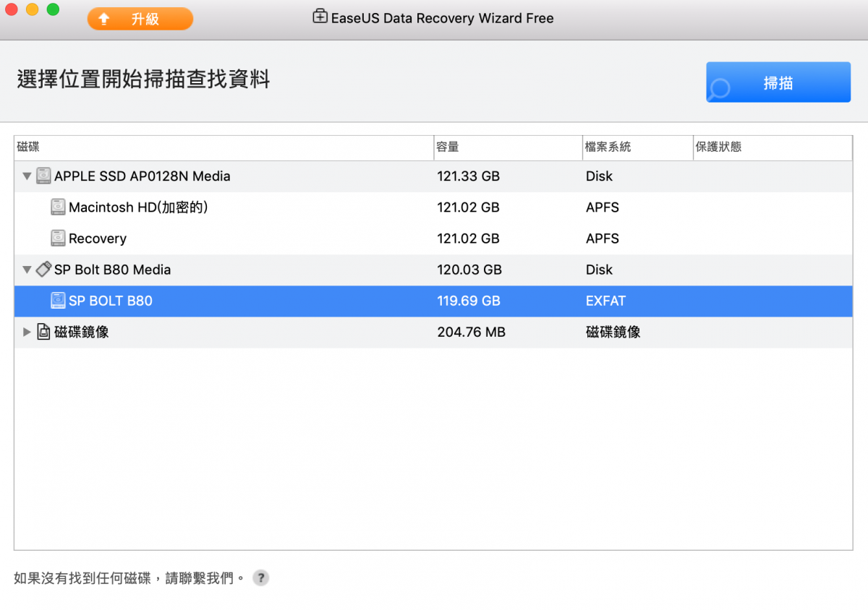The height and width of the screenshot is (610, 868).
Task: Click the EXFAT file system cell
Action: [x=606, y=301]
